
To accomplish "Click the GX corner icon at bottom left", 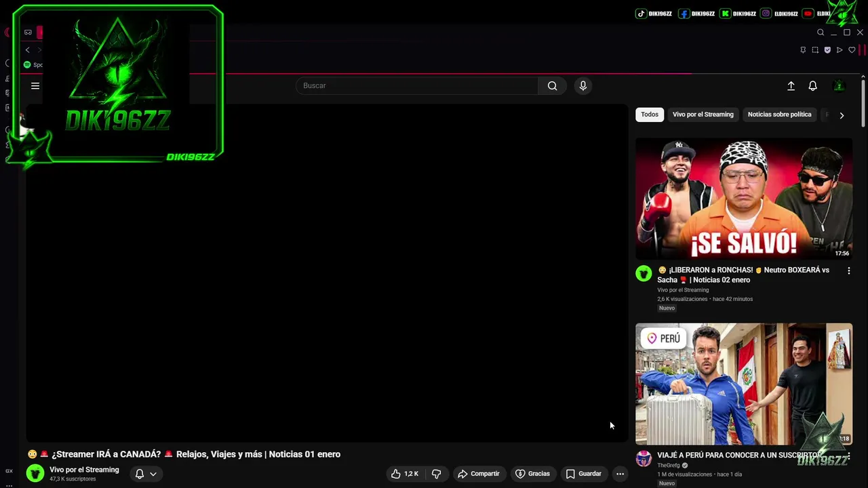I will pyautogui.click(x=9, y=470).
